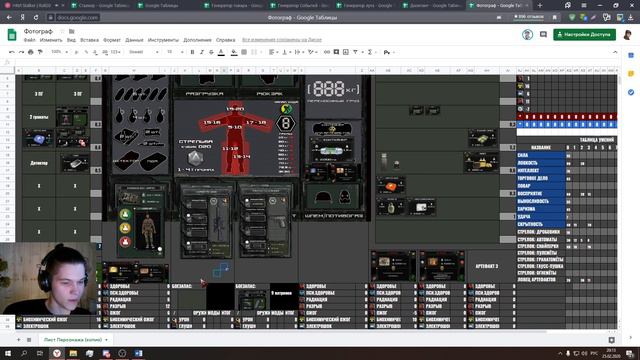Click the СИЛА skill row label
Screen dimensions: 640x360
click(x=541, y=156)
